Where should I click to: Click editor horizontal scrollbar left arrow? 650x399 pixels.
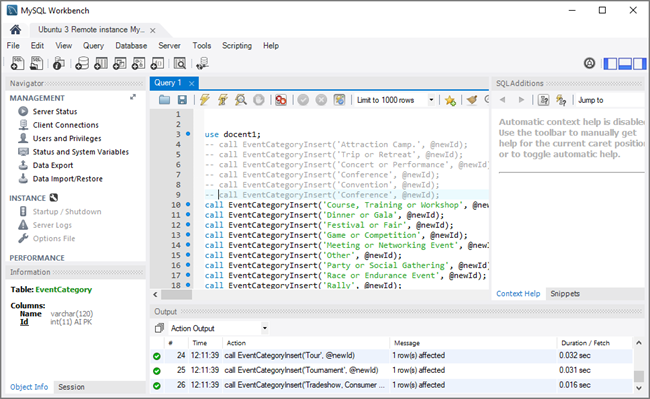[155, 295]
